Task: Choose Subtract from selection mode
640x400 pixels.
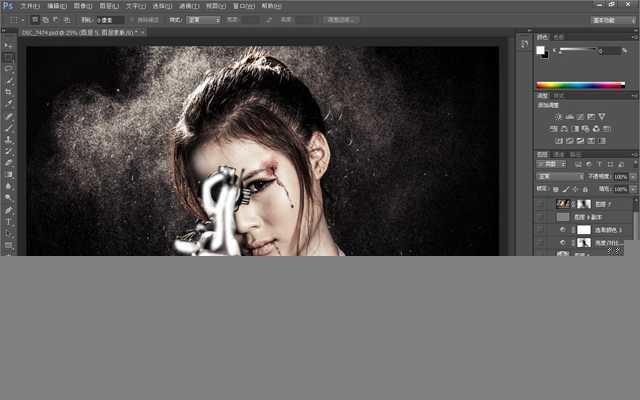Action: pos(56,20)
